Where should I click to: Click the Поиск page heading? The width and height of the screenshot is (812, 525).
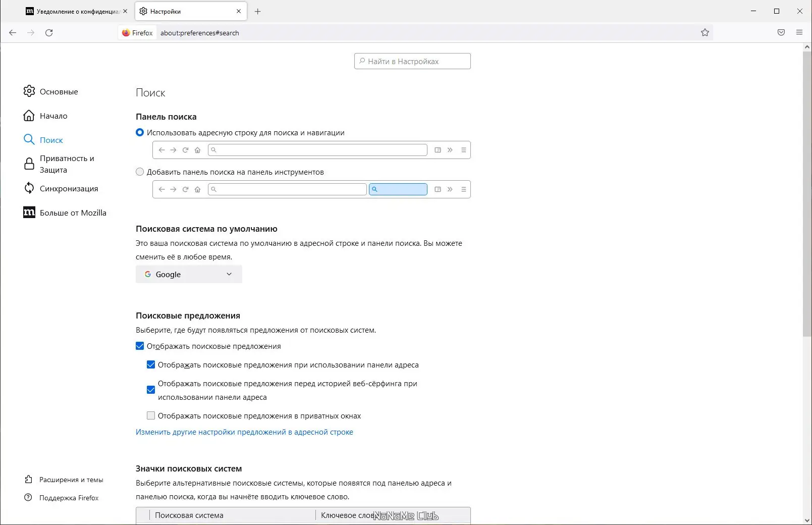(150, 93)
